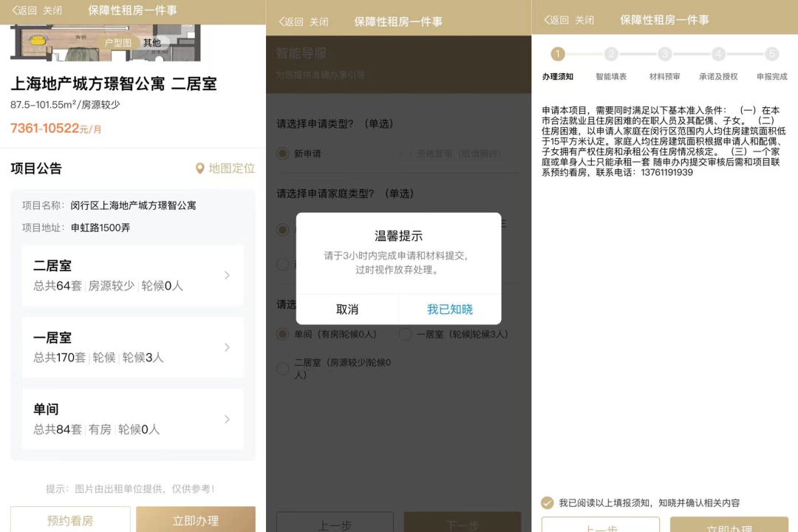The image size is (798, 532).
Task: Select 二居室（房源较少|轮候0人）radio option
Action: tap(283, 369)
